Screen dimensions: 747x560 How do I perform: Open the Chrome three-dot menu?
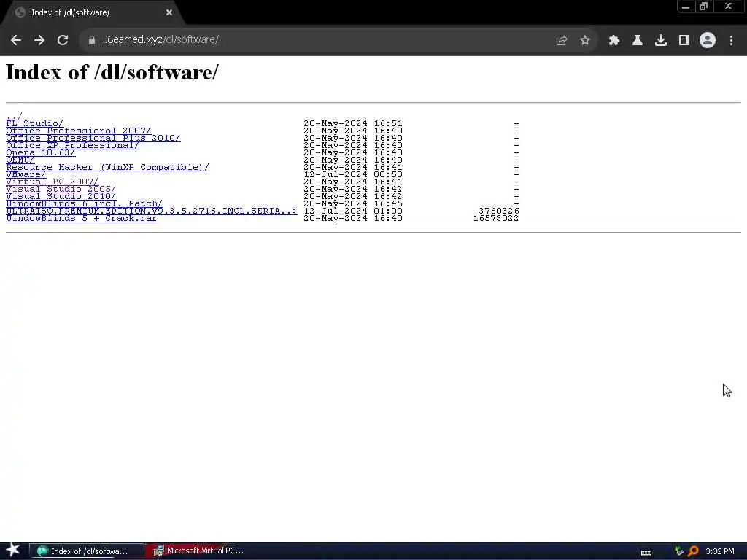[x=731, y=41]
